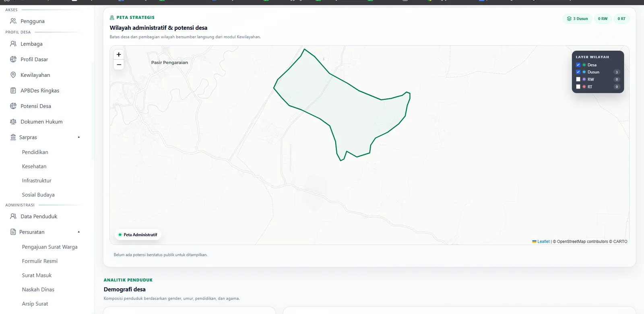Click the Dusun count 3 badge in legend

617,72
